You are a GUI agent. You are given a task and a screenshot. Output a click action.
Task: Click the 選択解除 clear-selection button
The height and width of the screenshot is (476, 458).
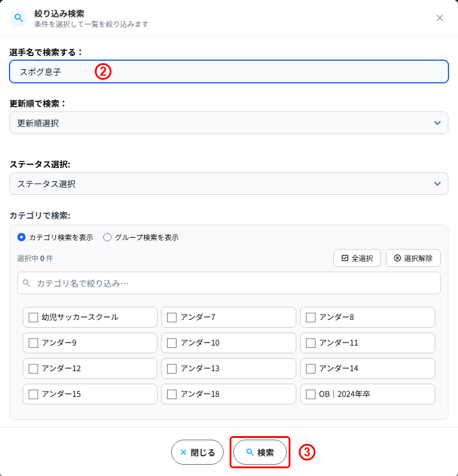tap(413, 258)
